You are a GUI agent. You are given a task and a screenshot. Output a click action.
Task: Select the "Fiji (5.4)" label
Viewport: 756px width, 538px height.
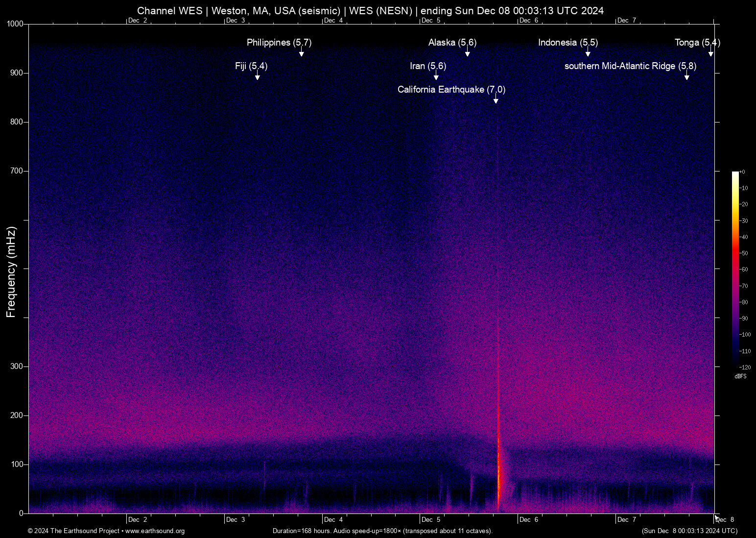point(251,66)
